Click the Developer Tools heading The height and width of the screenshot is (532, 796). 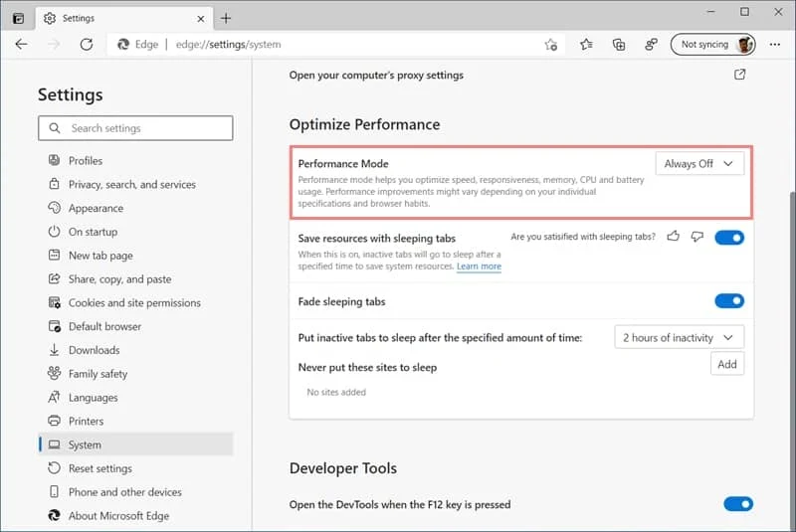pos(343,468)
